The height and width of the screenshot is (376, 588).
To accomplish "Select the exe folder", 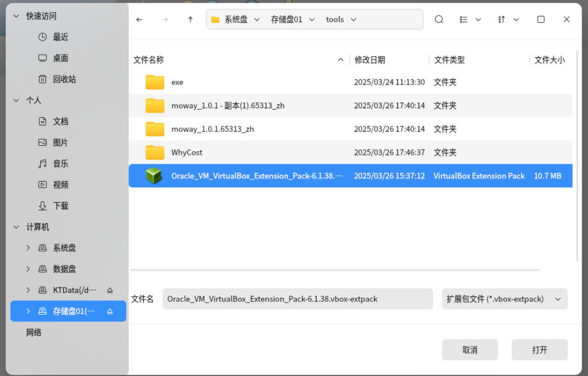I will point(350,82).
